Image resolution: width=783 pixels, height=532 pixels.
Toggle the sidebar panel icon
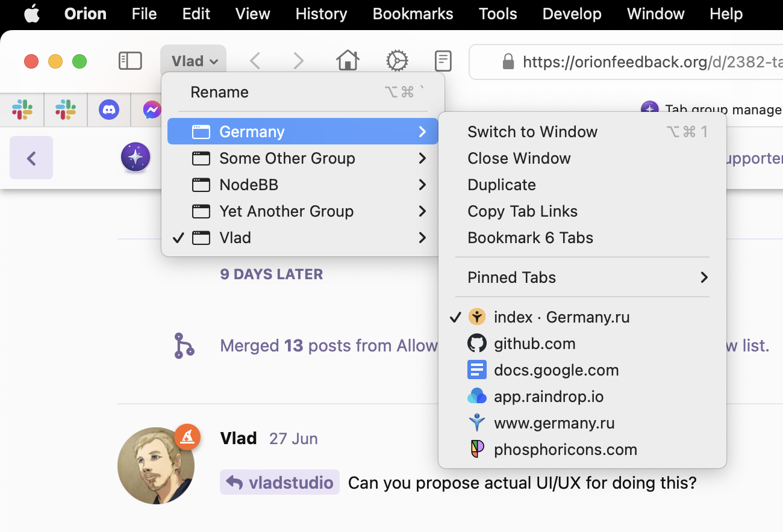pos(130,61)
